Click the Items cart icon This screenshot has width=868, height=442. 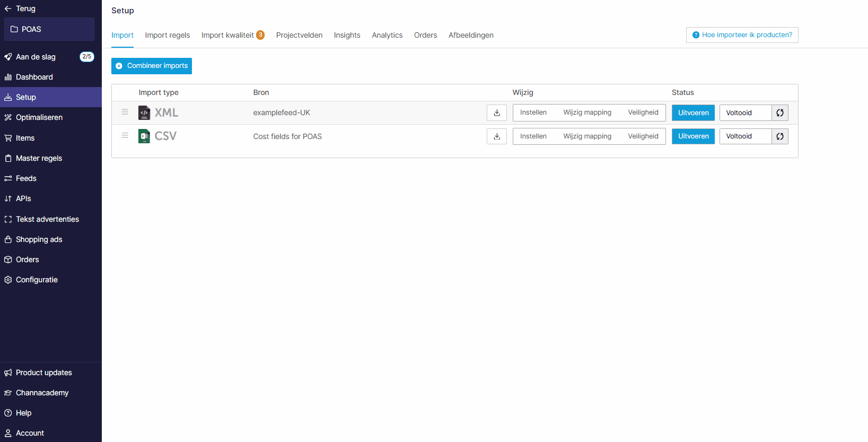coord(8,138)
